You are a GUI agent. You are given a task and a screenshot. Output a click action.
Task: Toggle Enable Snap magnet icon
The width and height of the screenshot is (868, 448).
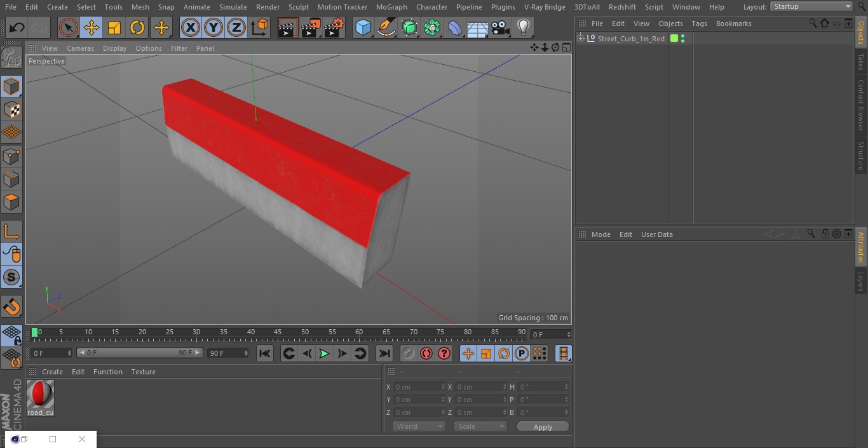point(11,307)
